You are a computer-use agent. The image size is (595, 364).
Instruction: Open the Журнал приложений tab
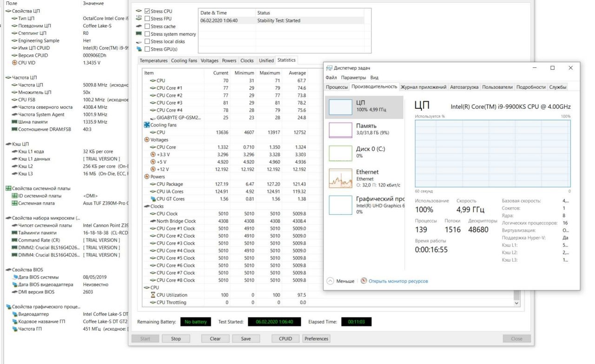423,87
